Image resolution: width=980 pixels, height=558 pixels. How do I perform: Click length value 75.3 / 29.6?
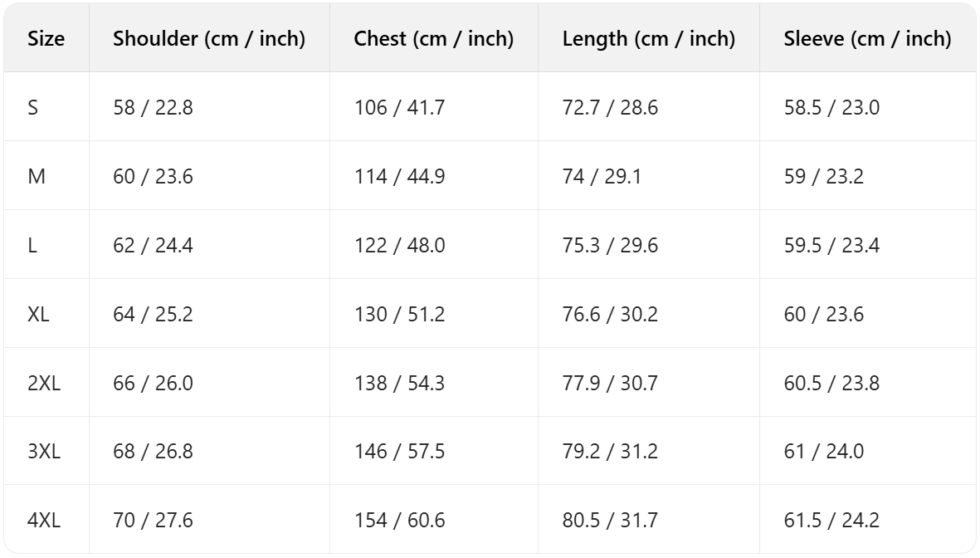(x=610, y=245)
